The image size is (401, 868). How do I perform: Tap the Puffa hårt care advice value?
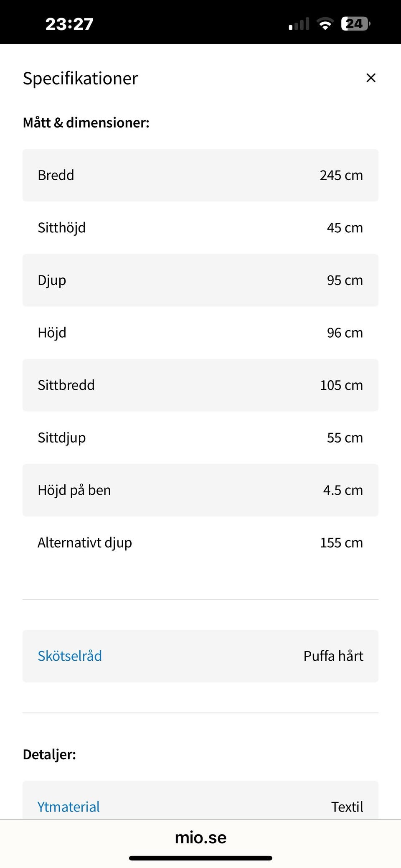tap(333, 656)
